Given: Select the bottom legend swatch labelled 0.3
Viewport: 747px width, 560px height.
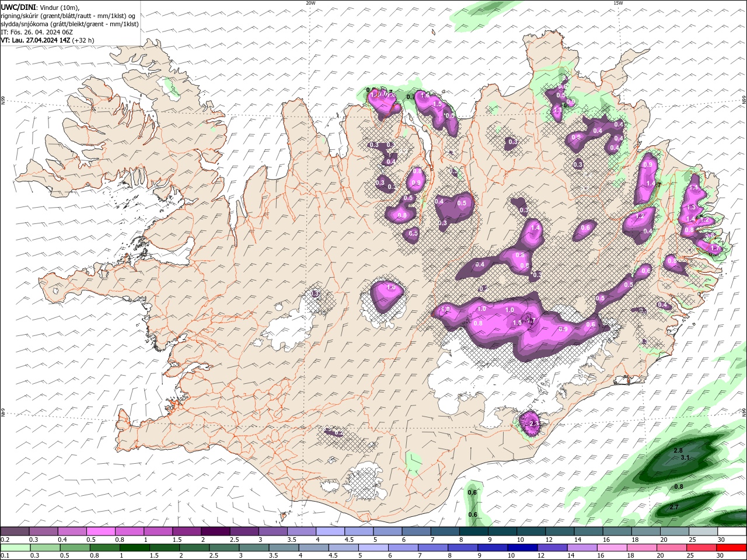Looking at the screenshot, I should tap(44, 548).
